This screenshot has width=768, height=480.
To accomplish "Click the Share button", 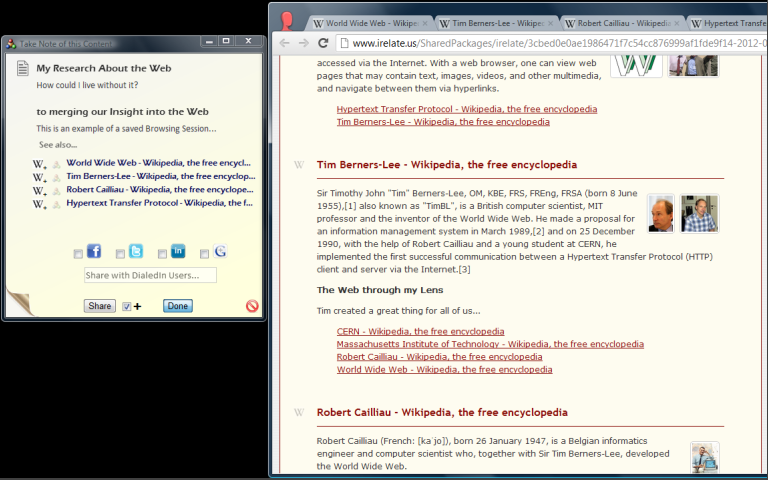I will pos(99,306).
